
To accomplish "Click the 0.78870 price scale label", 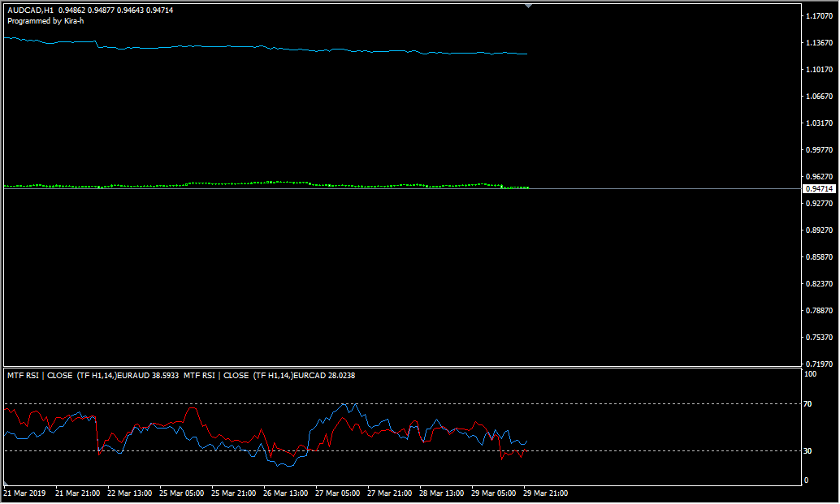I will click(x=819, y=310).
